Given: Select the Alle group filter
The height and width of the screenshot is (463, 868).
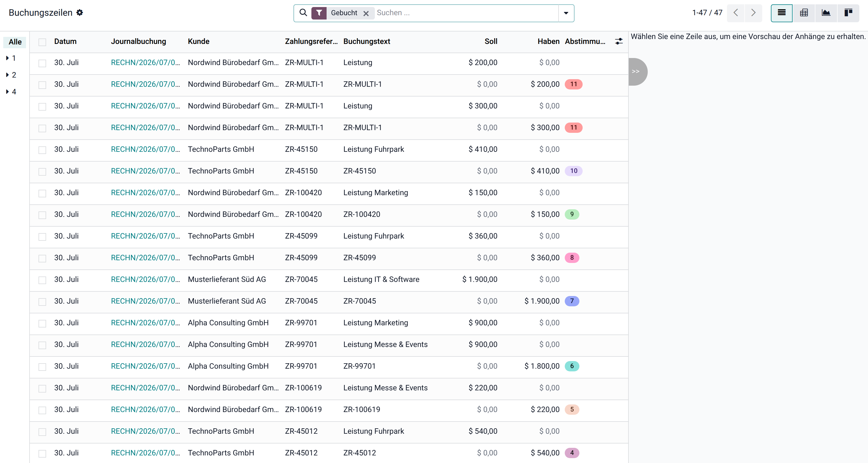Looking at the screenshot, I should point(15,42).
